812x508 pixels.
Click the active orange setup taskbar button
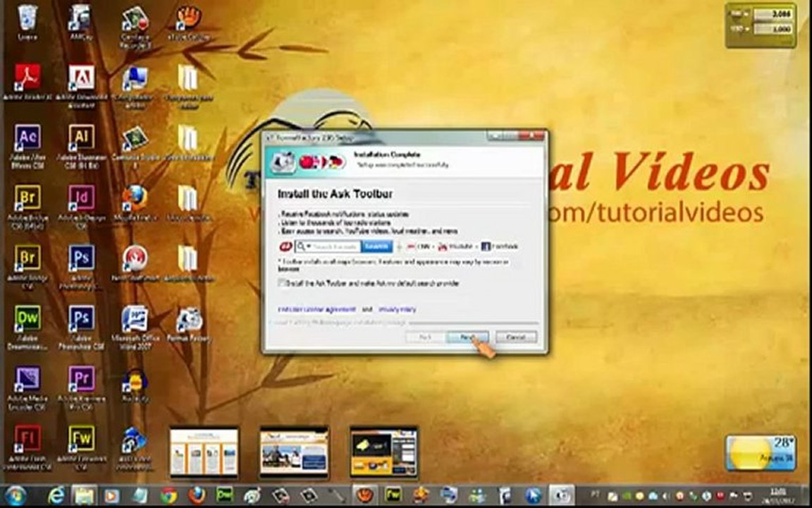pyautogui.click(x=365, y=495)
